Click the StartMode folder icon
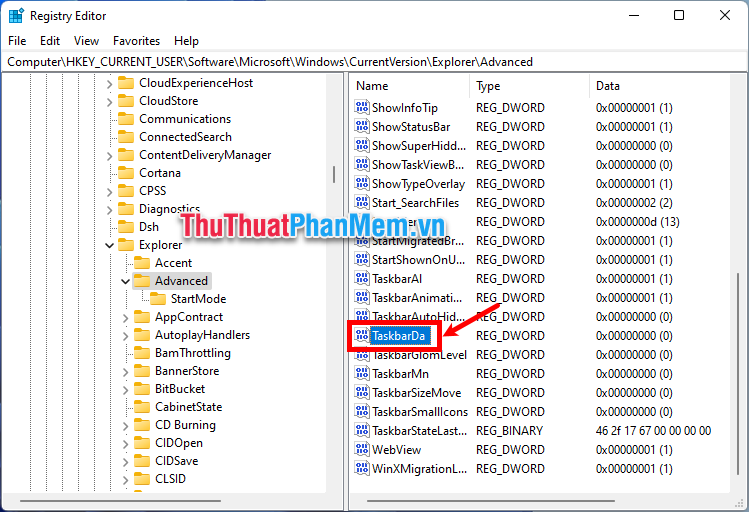749x512 pixels. pos(158,299)
